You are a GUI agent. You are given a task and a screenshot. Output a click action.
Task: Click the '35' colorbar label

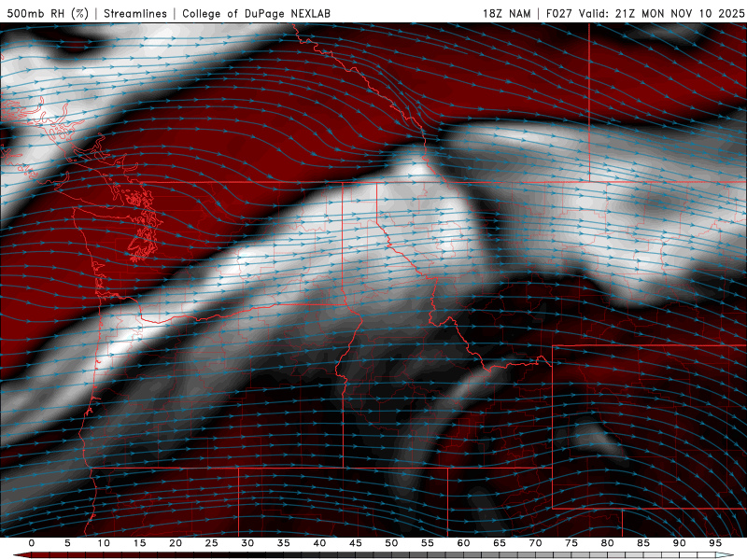coord(284,543)
